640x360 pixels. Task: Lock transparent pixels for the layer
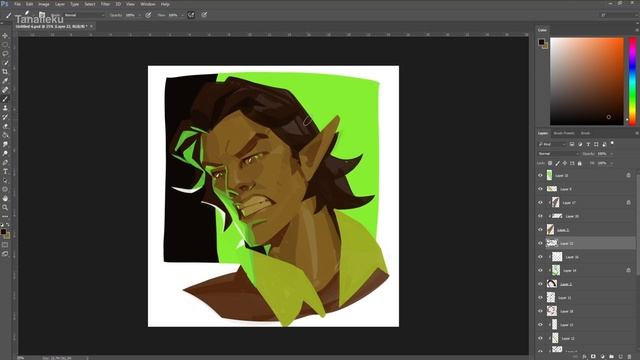coord(550,163)
